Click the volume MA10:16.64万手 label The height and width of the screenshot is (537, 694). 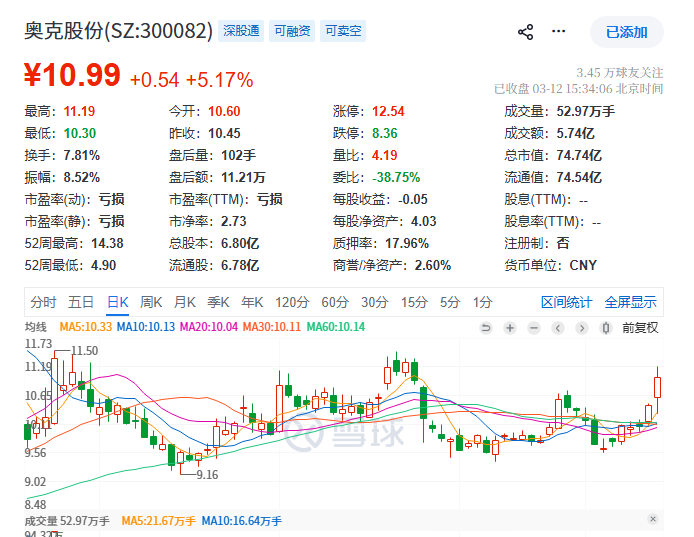[x=242, y=521]
